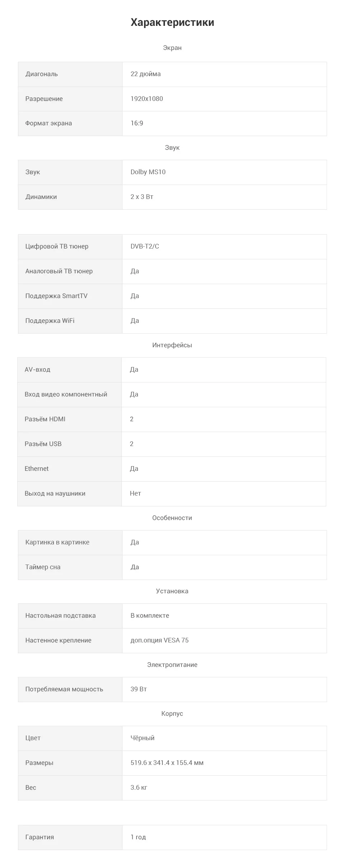
Task: Click the Динамики row label
Action: point(41,197)
